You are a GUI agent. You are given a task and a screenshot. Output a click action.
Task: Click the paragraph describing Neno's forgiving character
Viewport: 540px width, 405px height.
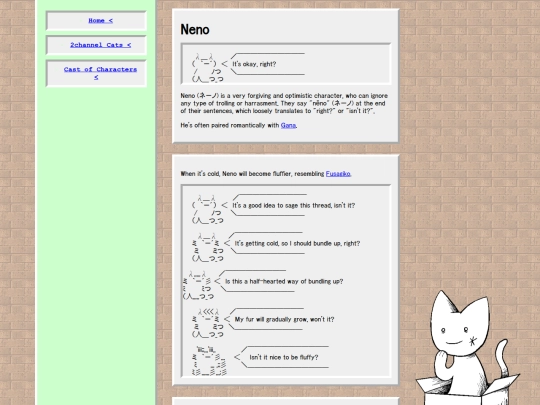coord(284,103)
